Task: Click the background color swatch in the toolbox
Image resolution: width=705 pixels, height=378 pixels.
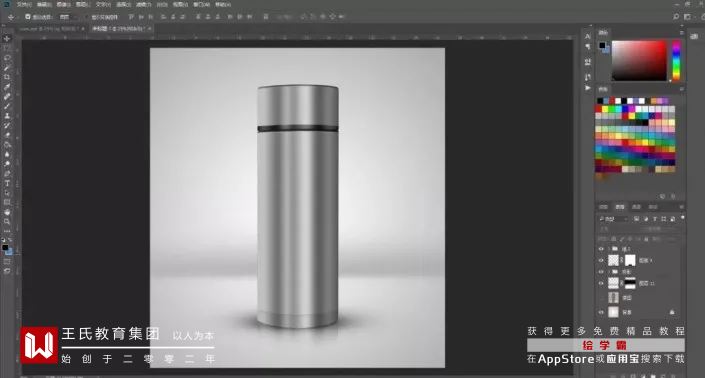Action: (x=9, y=252)
